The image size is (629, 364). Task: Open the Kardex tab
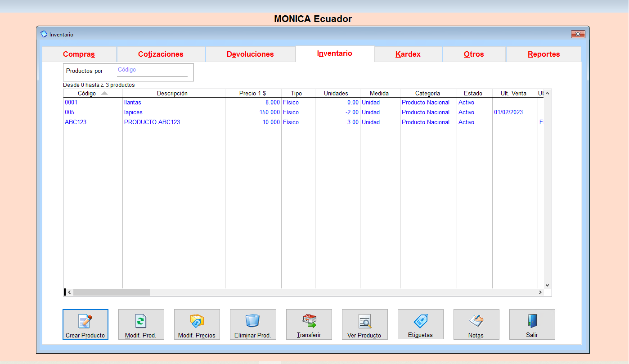(x=408, y=54)
